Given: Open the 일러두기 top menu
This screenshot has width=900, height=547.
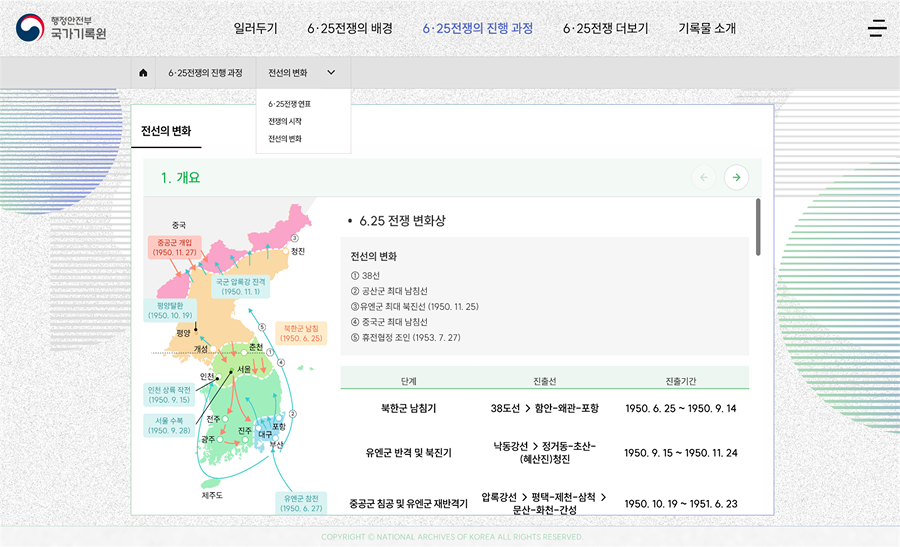Looking at the screenshot, I should [255, 28].
